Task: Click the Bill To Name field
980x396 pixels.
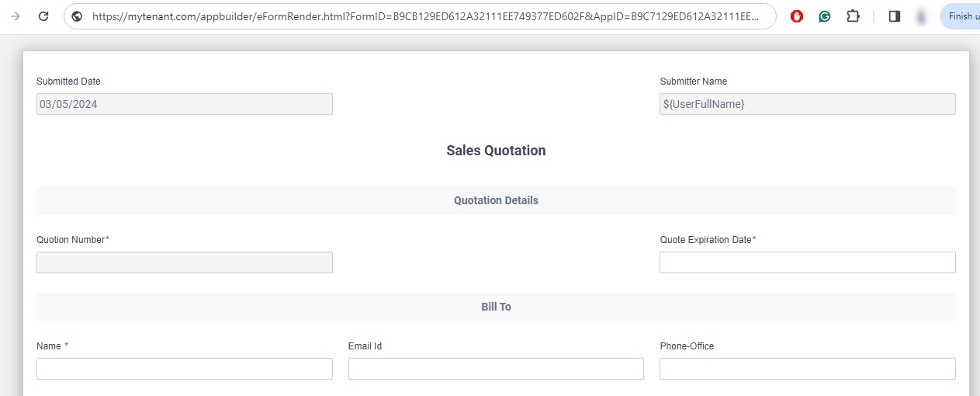Action: coord(185,369)
